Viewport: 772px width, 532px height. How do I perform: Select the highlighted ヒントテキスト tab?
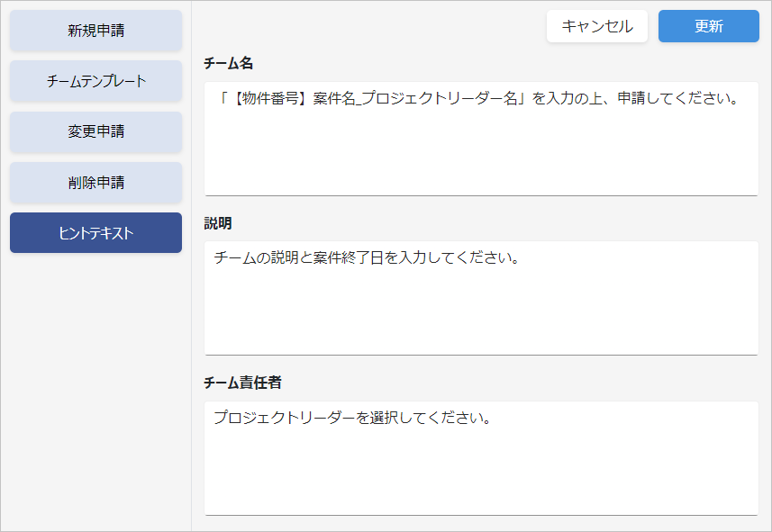95,232
